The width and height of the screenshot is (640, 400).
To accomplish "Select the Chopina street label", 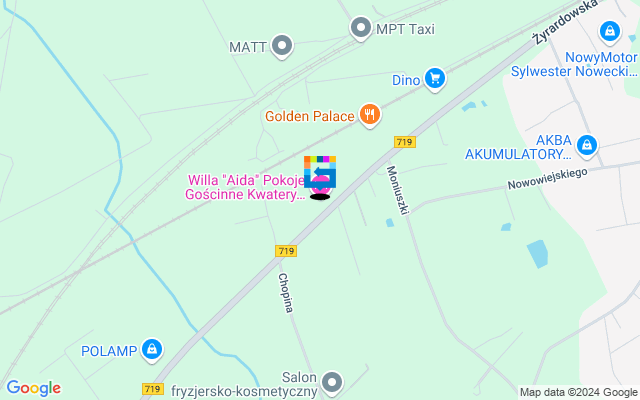I will click(286, 293).
